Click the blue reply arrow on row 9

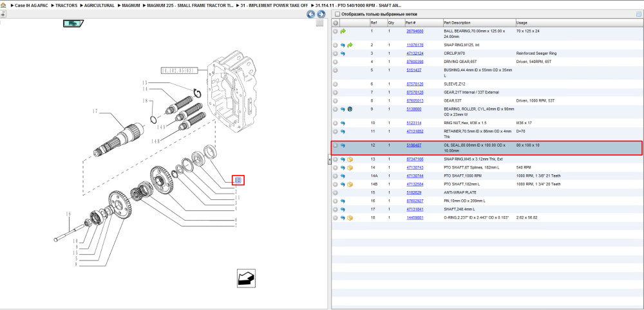343,109
